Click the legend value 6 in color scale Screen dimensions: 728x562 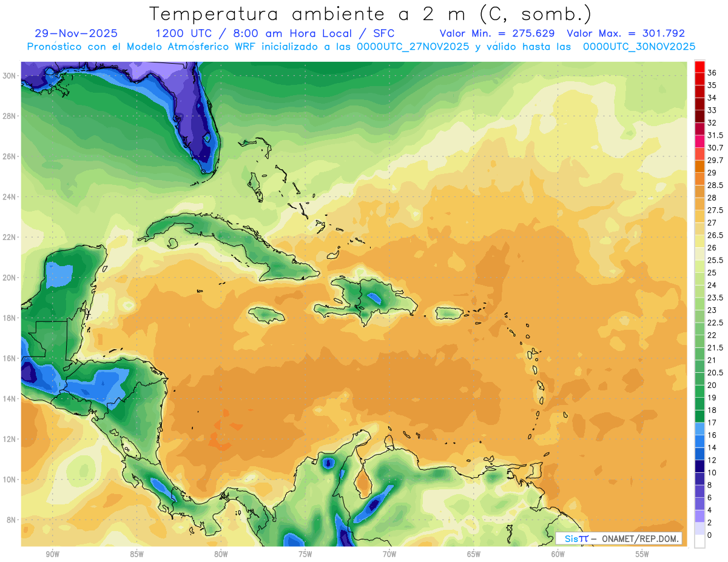coord(710,498)
